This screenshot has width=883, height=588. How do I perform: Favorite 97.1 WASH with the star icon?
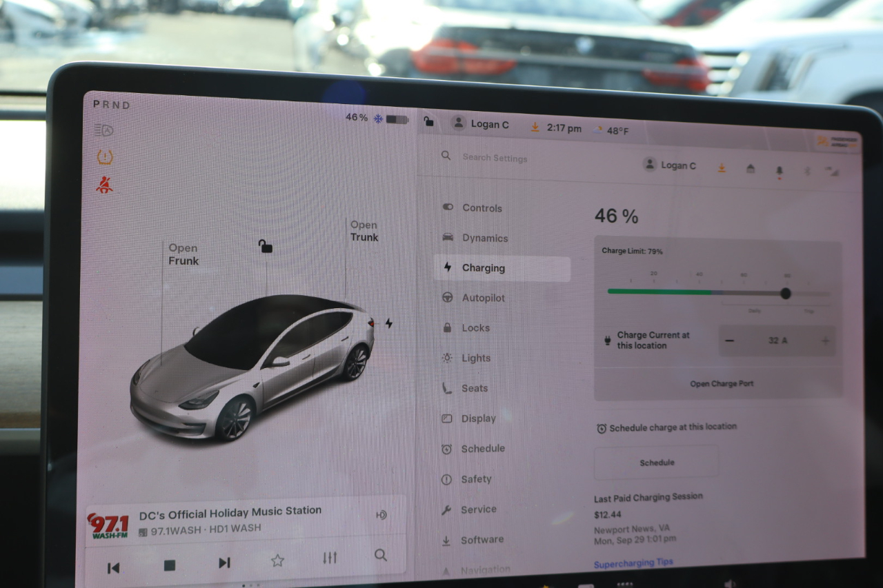tap(277, 560)
